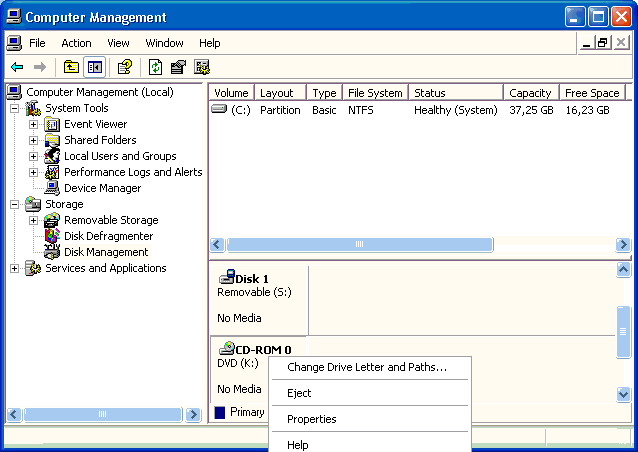
Task: Open the Help menu in menu bar
Action: 210,43
